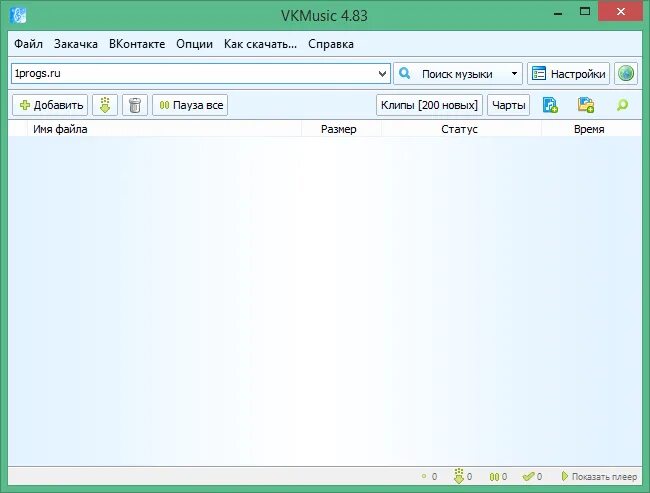
Task: Open the ВКонтакте menu
Action: (137, 44)
